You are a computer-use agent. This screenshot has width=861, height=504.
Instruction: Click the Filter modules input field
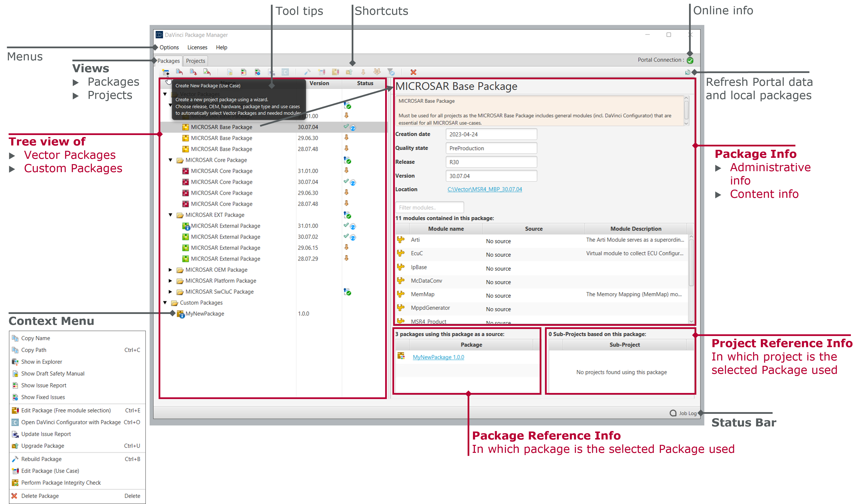click(x=430, y=207)
